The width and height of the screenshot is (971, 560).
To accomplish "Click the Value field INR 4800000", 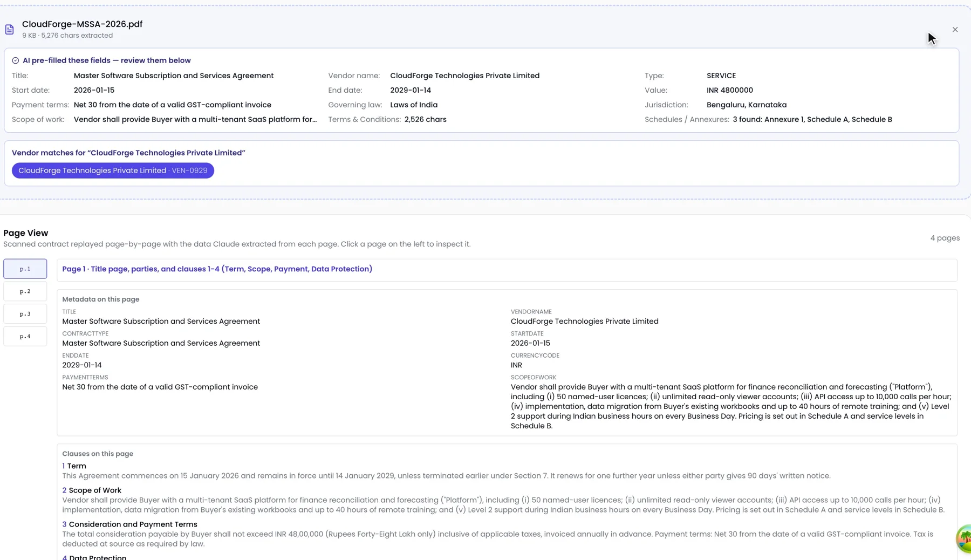I will 730,90.
